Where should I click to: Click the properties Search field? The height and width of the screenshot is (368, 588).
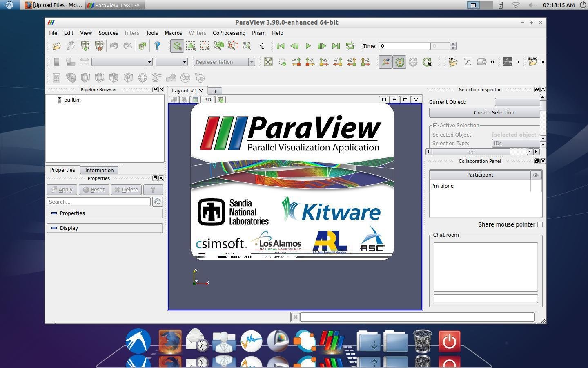coord(98,202)
